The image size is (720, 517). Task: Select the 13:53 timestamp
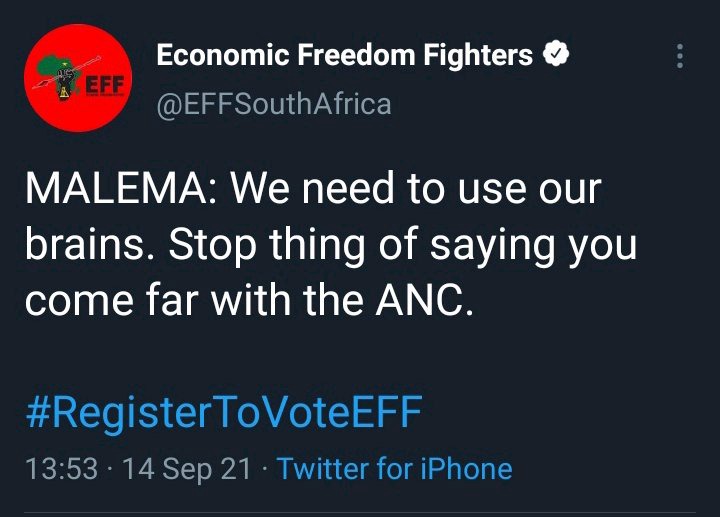(x=62, y=469)
